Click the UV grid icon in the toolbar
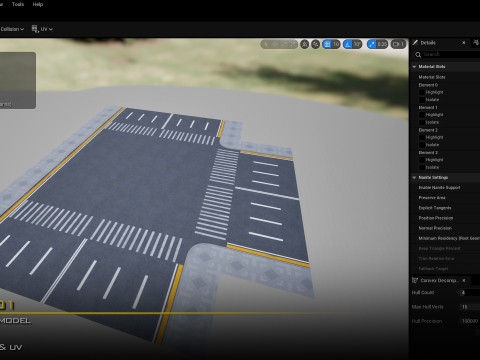The width and height of the screenshot is (480, 360). [35, 29]
